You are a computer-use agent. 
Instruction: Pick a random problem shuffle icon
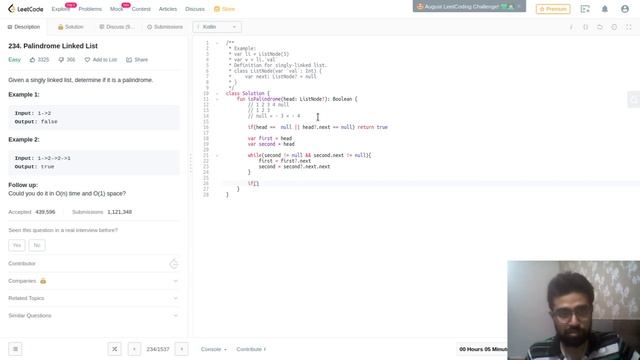(x=114, y=349)
